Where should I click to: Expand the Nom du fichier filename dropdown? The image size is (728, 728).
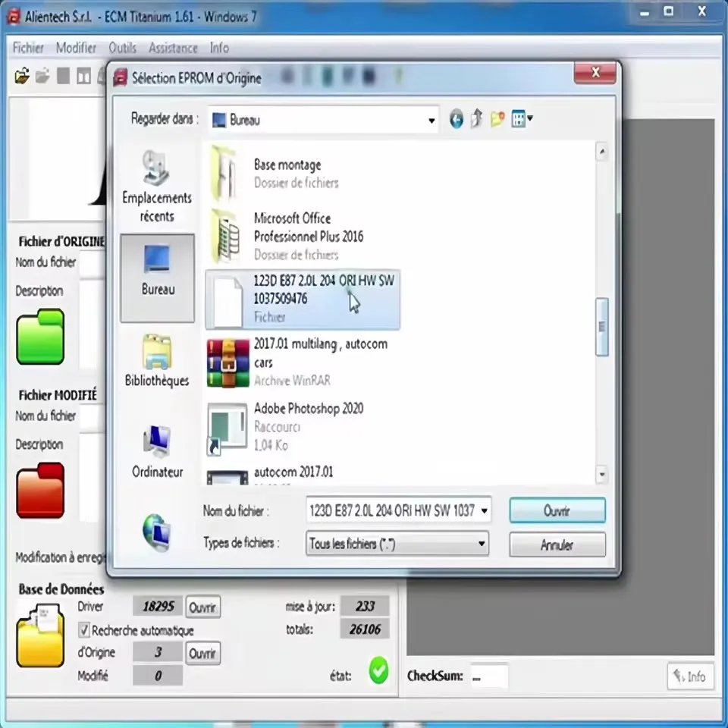(x=485, y=510)
